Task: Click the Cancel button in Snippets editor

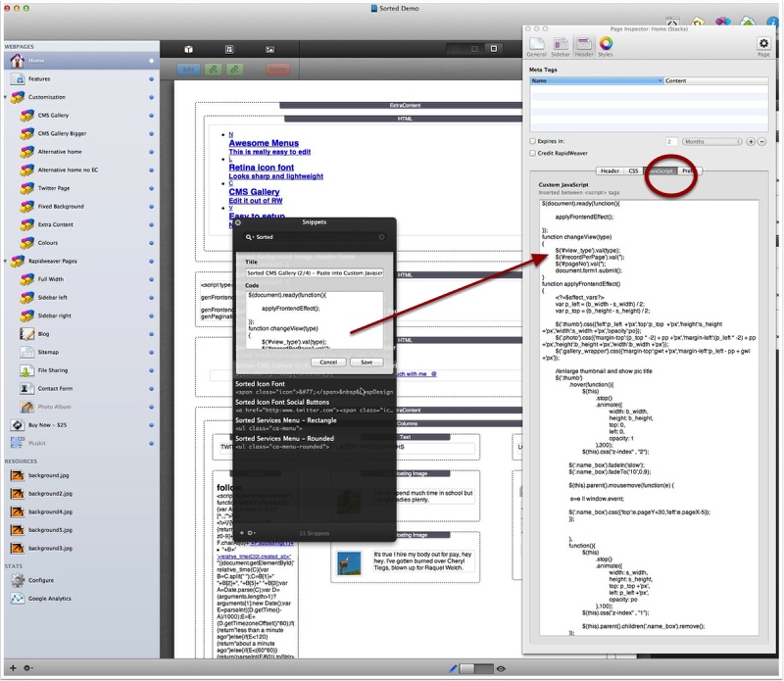Action: tap(328, 362)
